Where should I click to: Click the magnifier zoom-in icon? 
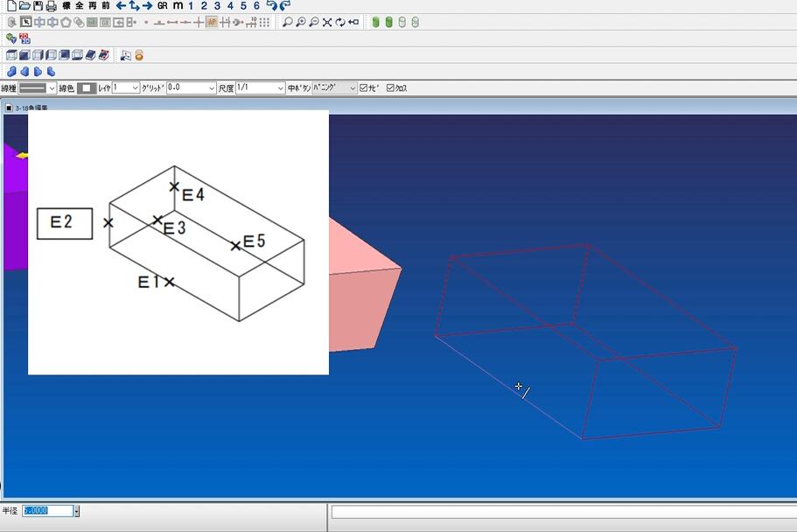coord(300,22)
